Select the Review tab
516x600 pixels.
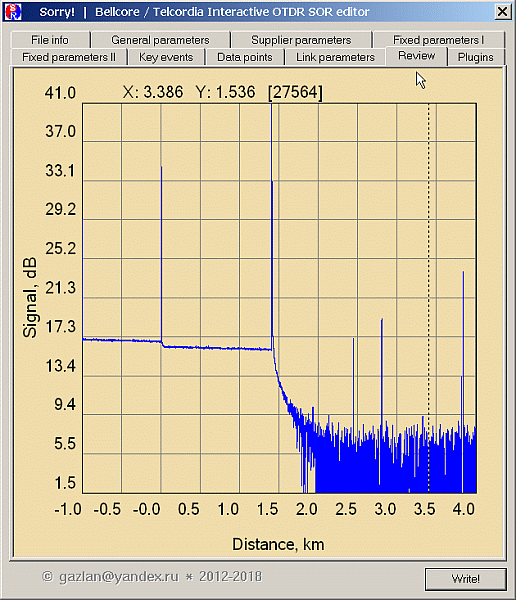coord(416,56)
